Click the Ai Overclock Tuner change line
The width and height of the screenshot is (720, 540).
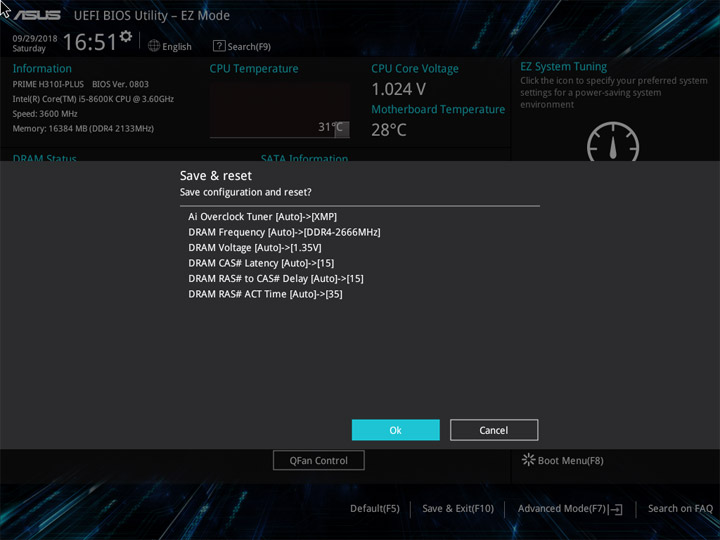tap(262, 216)
